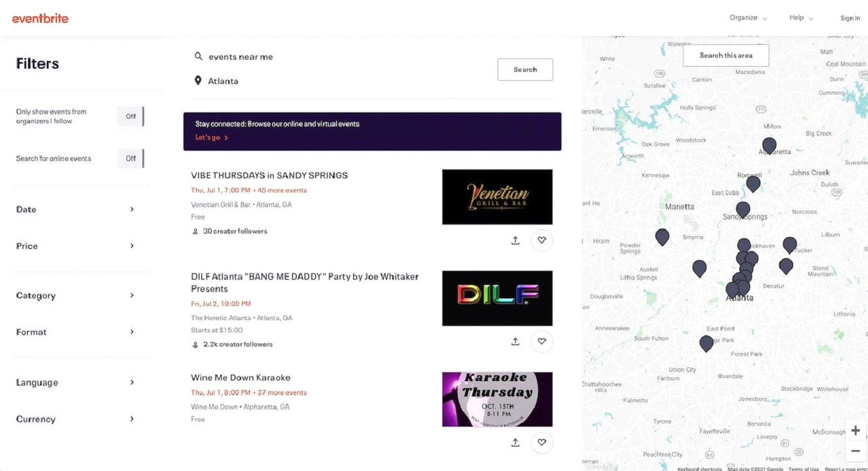Toggle search for online events

(x=131, y=158)
